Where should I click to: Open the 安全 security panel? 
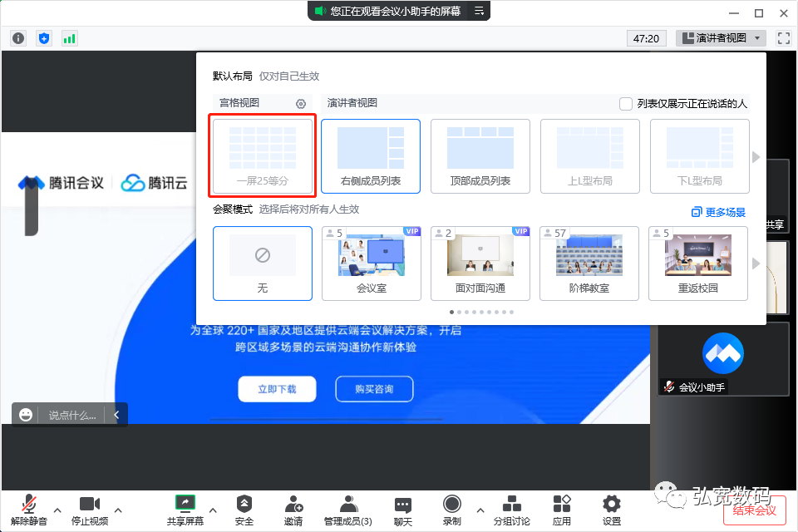[x=244, y=508]
